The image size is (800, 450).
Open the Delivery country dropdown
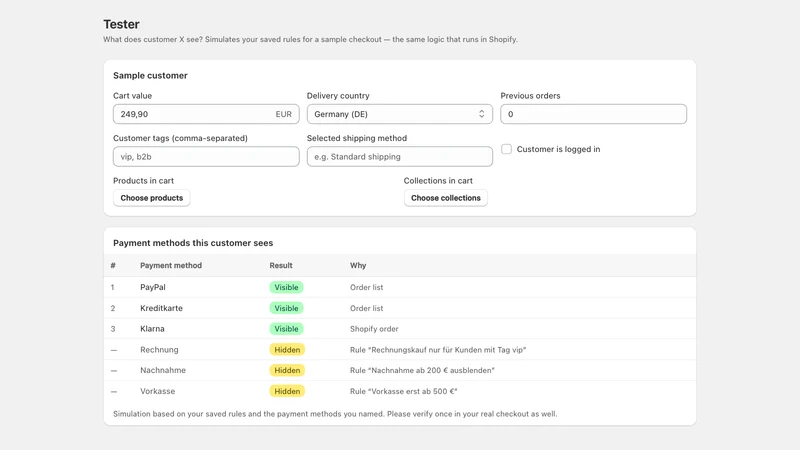pos(399,114)
